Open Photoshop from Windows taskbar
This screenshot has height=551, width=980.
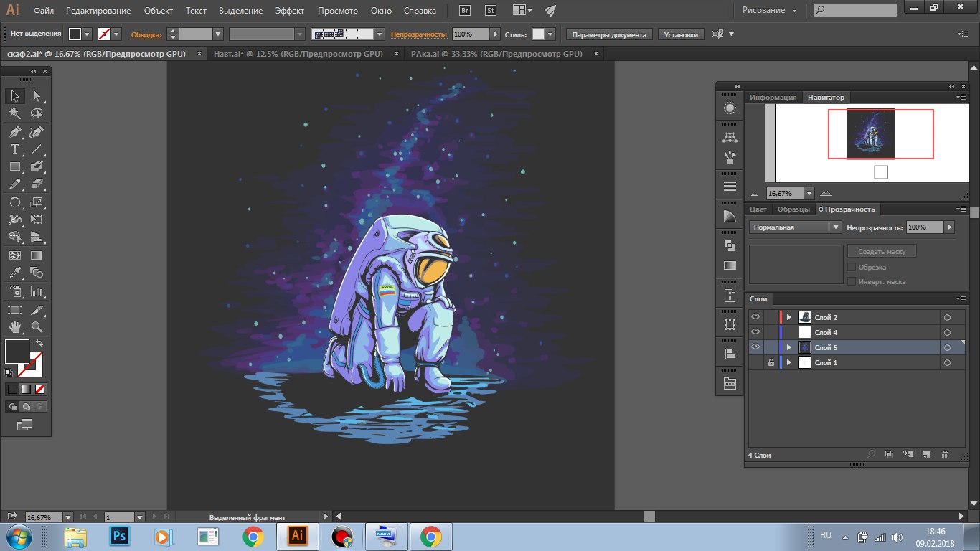pyautogui.click(x=118, y=536)
